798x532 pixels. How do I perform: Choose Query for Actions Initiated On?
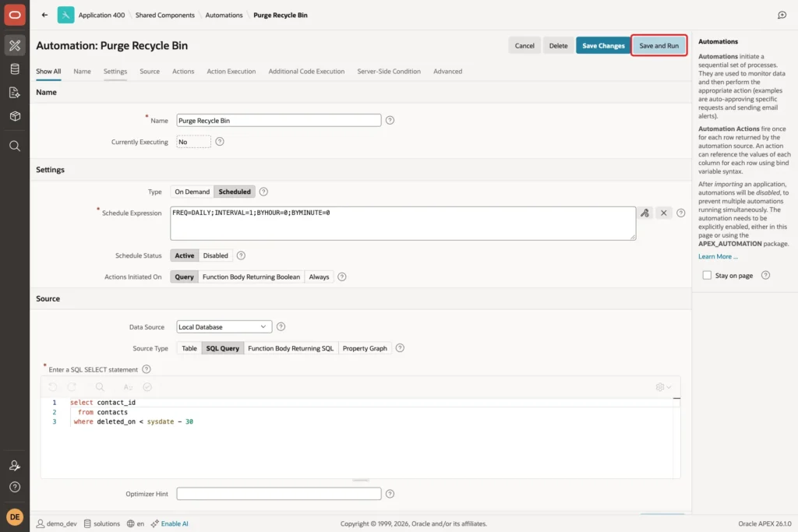click(x=184, y=277)
